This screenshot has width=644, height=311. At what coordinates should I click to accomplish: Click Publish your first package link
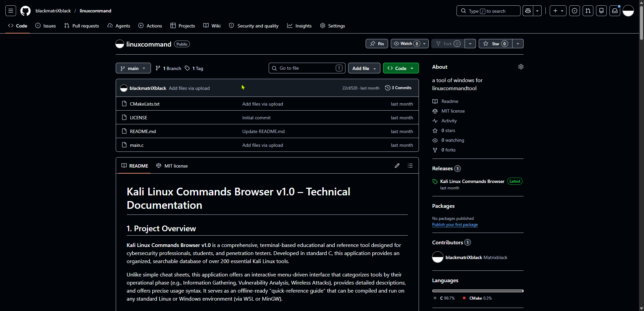455,225
